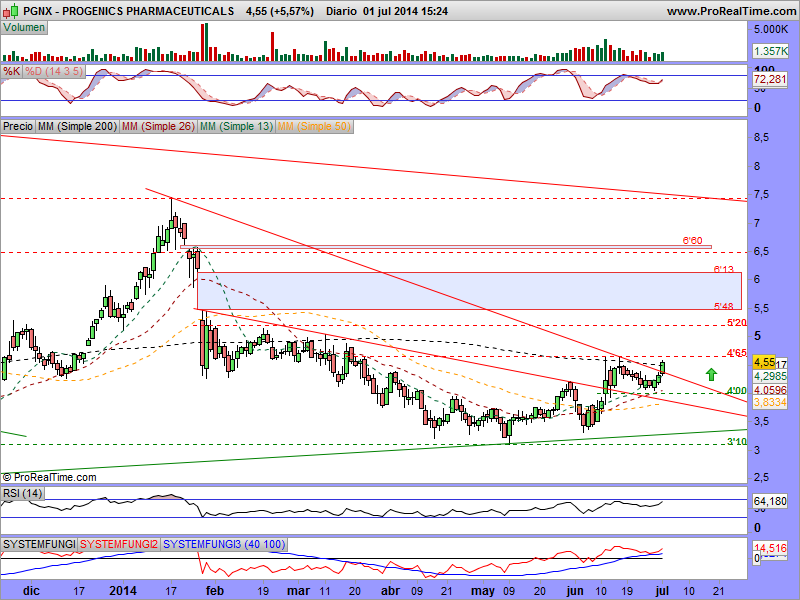Click the feb label on the date axis
Viewport: 800px width, 600px height.
(214, 591)
